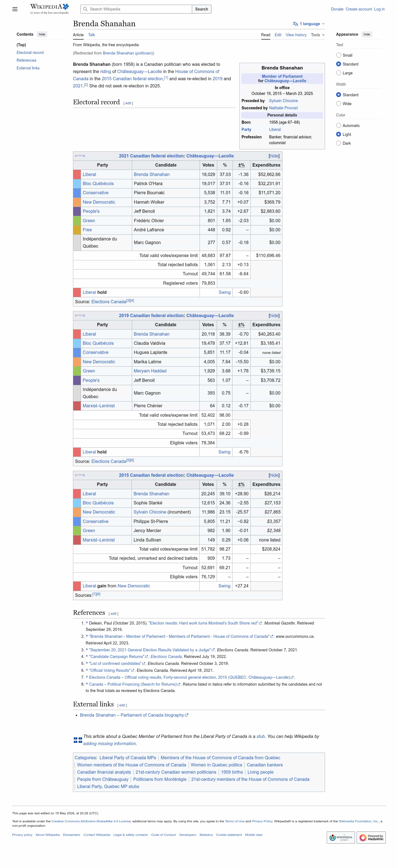
Task: Open external link icon after Parliament biography
Action: 187,715
